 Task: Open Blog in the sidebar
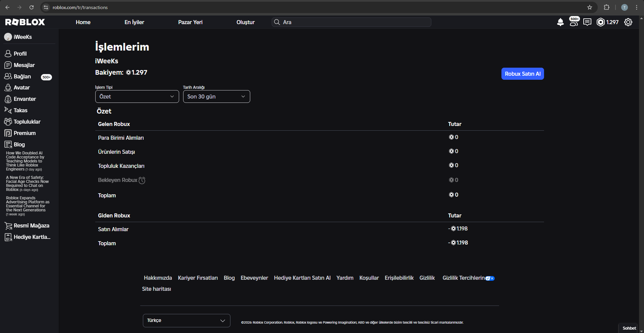[x=14, y=144]
